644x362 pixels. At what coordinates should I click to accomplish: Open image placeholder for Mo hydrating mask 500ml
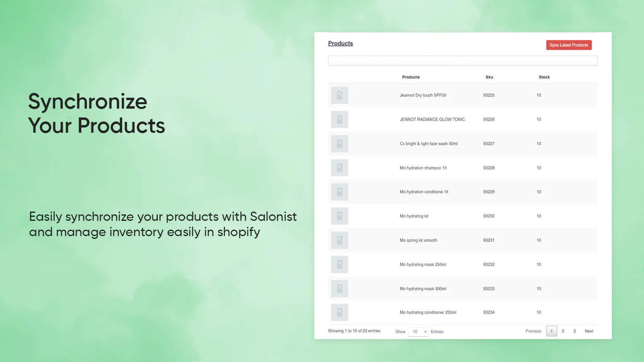[340, 288]
